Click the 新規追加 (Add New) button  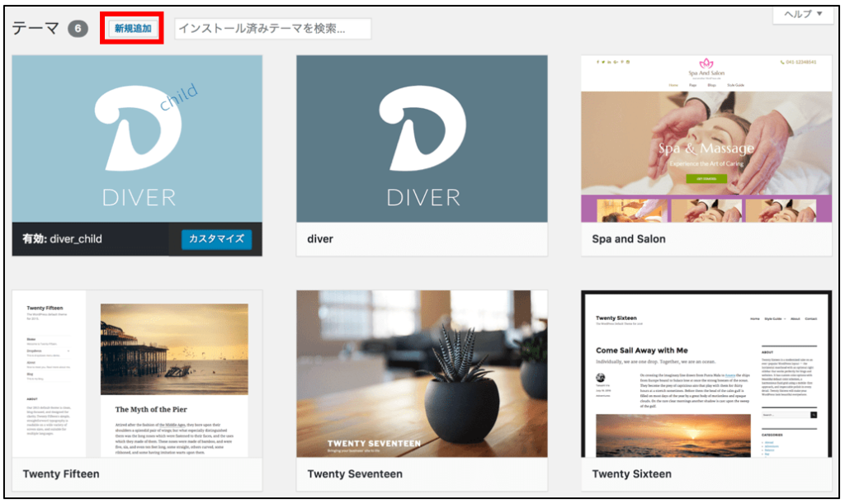point(133,29)
